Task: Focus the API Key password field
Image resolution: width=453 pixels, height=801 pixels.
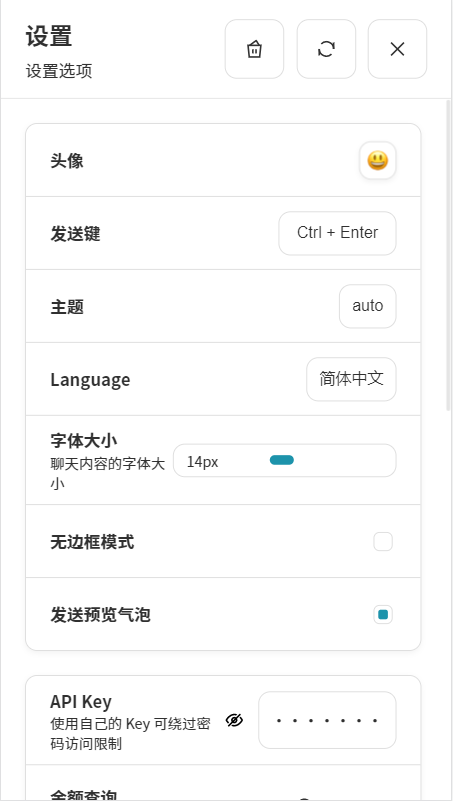Action: click(x=327, y=720)
